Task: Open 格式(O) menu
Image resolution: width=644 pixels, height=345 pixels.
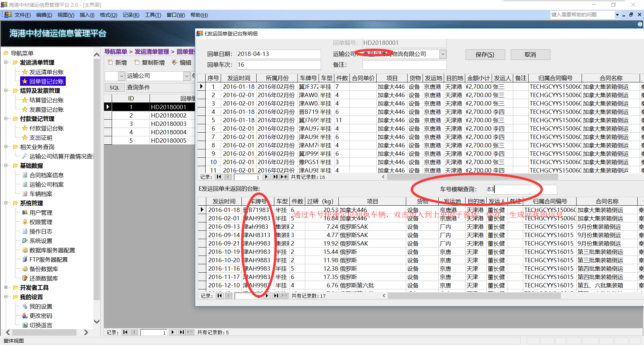Action: coord(108,15)
